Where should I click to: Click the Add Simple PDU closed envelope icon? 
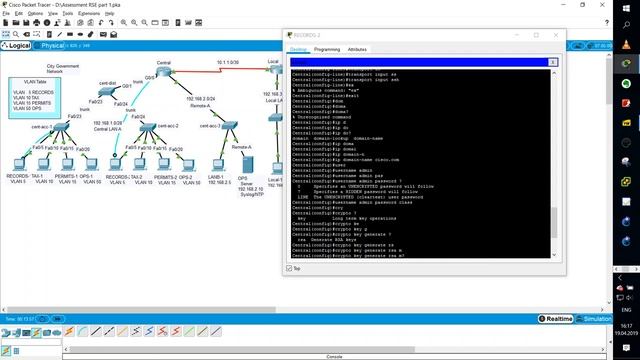point(103,34)
